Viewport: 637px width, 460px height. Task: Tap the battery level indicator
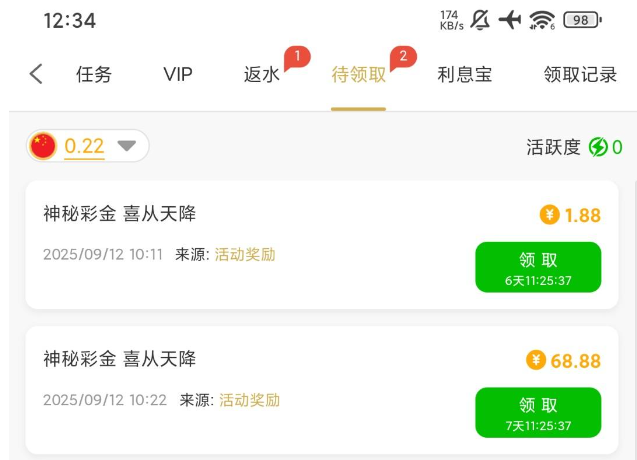pos(582,20)
